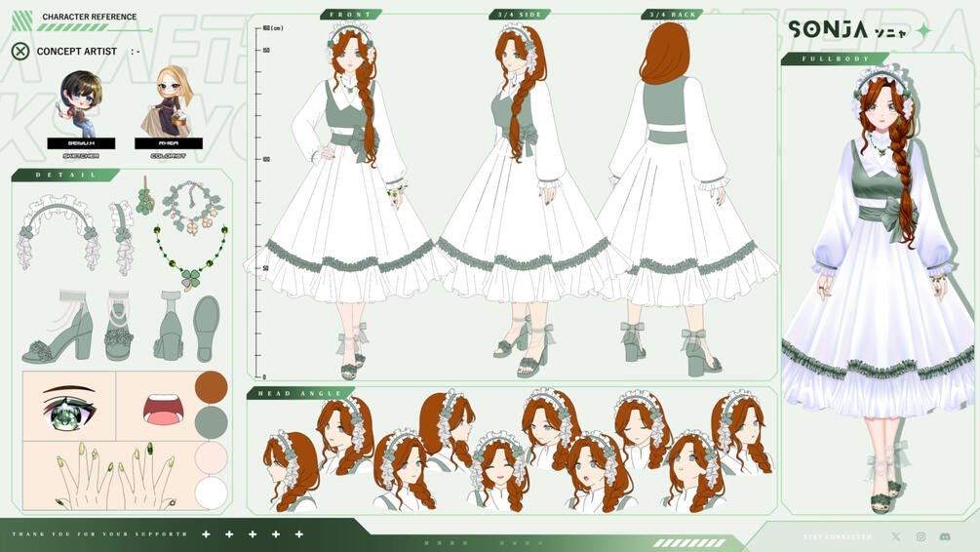Pick the brown hair color swatch
The image size is (980, 552).
[x=212, y=387]
